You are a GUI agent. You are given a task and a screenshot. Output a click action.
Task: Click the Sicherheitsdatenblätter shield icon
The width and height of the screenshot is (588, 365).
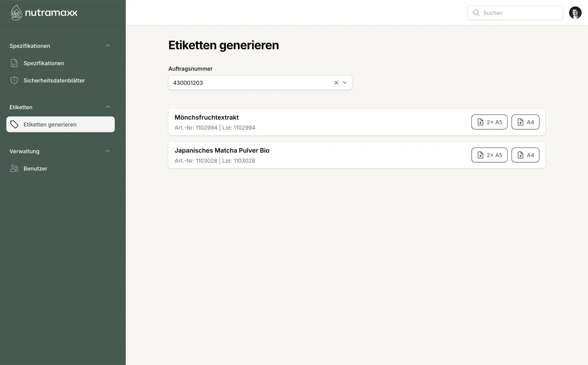click(14, 81)
